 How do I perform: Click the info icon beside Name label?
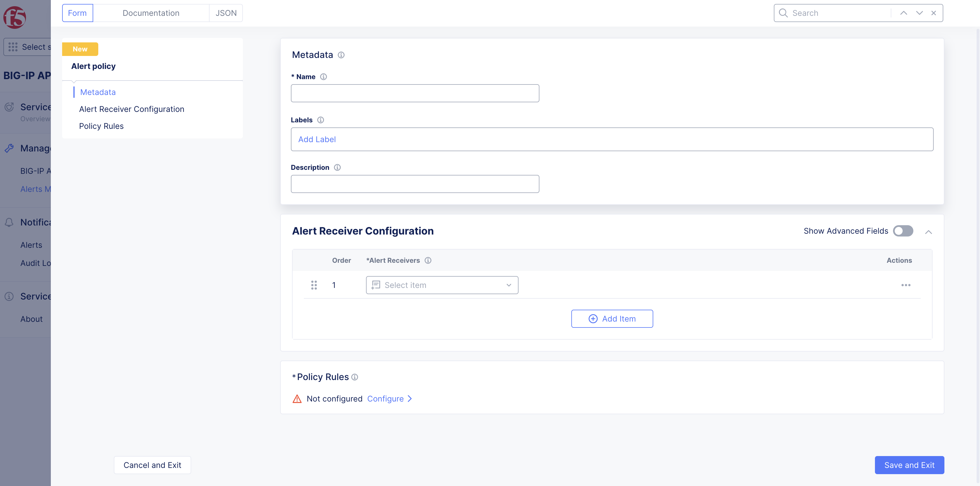point(323,77)
